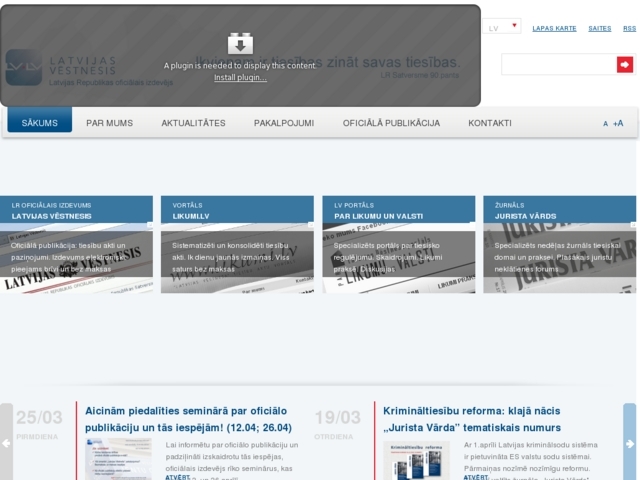Click the previous news arrow on left edge
Screen dimensions: 640x480
7,443
